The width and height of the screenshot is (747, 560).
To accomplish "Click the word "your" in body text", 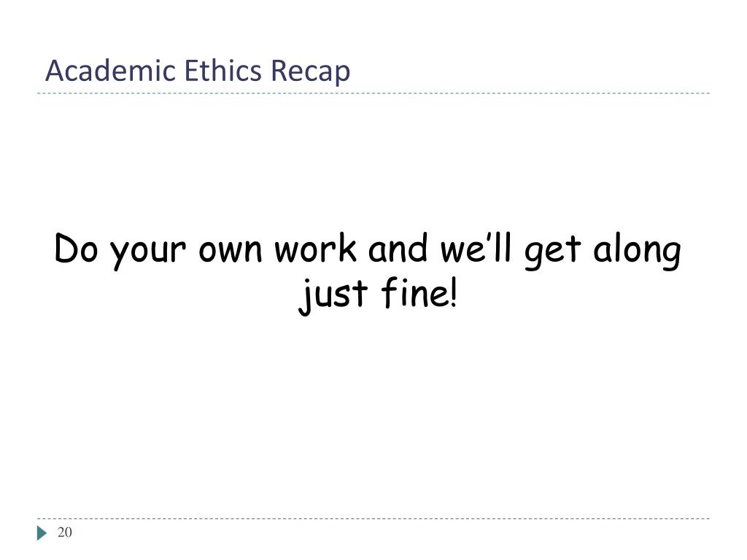I will (148, 253).
